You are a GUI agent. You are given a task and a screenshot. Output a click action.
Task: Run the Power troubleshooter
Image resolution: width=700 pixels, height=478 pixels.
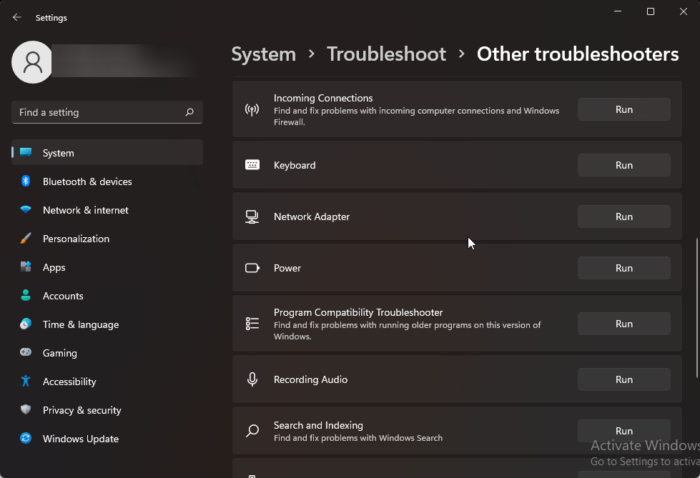tap(623, 268)
